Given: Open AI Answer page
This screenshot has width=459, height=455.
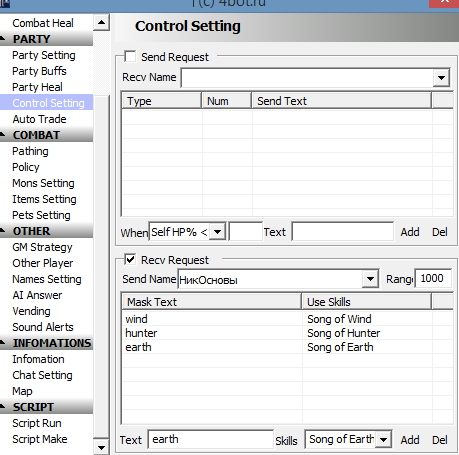Looking at the screenshot, I should click(37, 295).
